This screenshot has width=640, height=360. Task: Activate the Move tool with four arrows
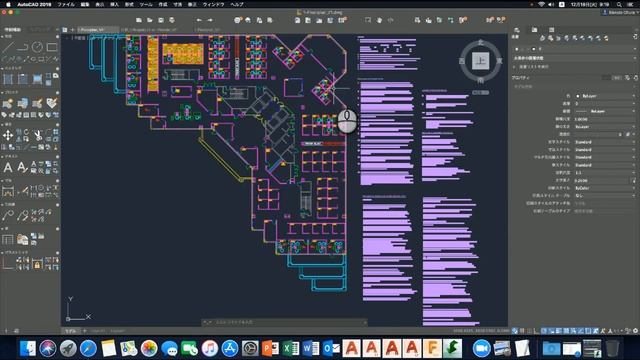(x=8, y=135)
